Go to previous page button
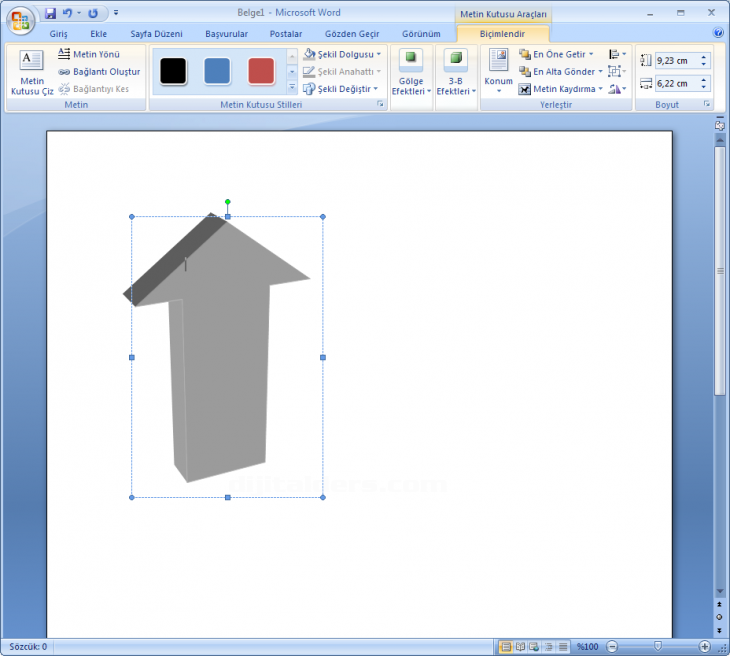This screenshot has width=730, height=656. coord(720,604)
